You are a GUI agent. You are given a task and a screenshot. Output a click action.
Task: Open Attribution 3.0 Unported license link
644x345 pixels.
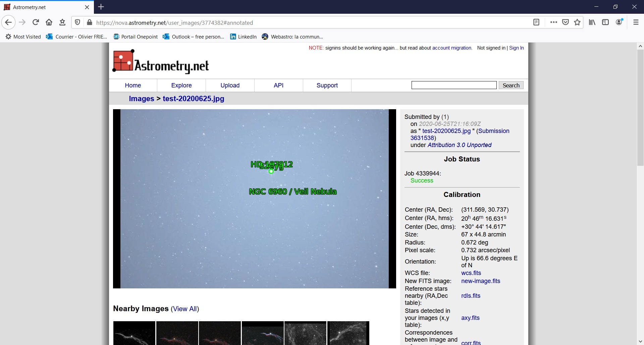460,145
